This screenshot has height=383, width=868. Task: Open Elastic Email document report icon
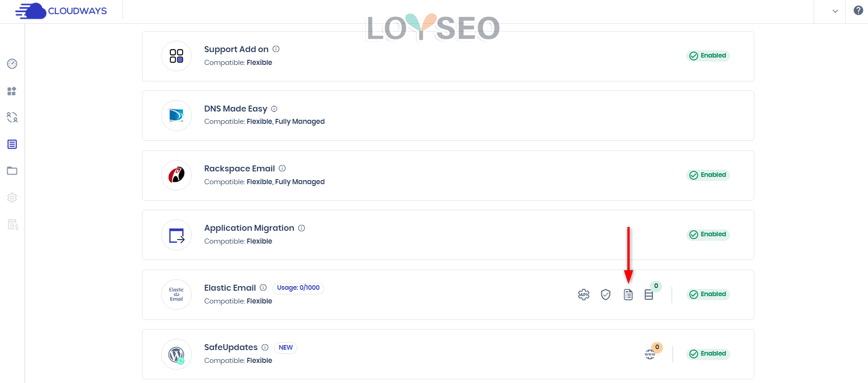(x=628, y=295)
